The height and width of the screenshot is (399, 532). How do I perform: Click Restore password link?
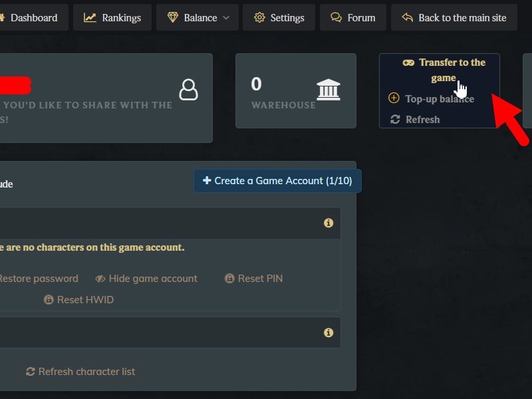(39, 279)
